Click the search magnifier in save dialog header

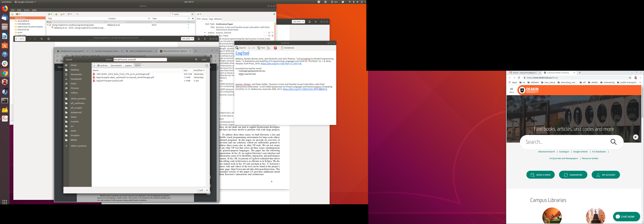point(196,59)
